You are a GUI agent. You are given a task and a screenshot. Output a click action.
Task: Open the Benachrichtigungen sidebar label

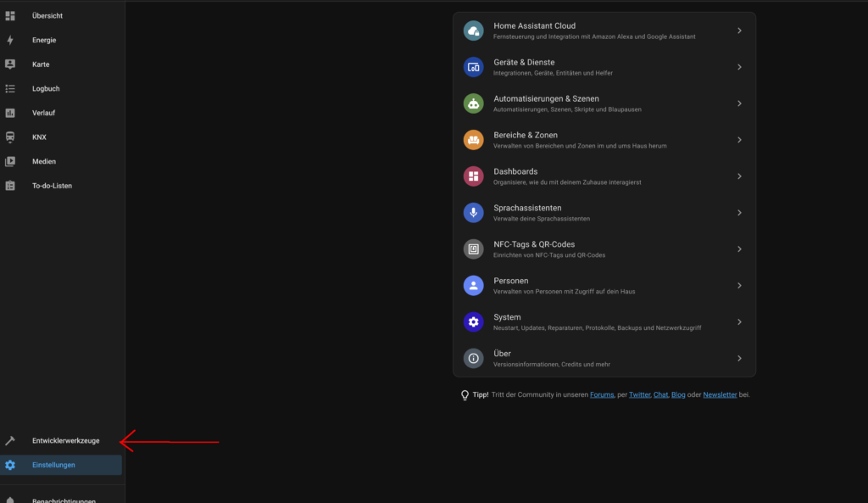(x=64, y=500)
